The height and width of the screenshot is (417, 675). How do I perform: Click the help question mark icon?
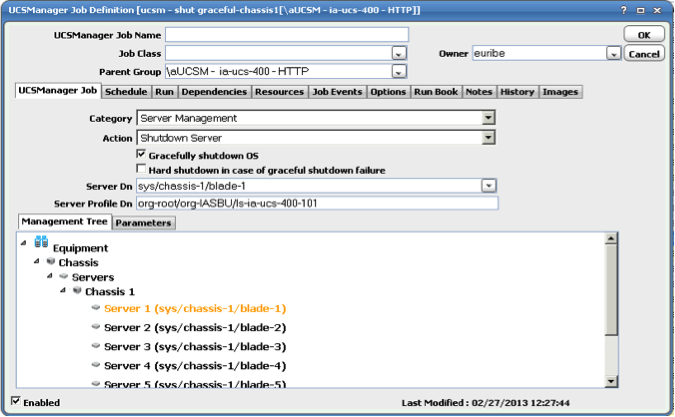[x=624, y=8]
